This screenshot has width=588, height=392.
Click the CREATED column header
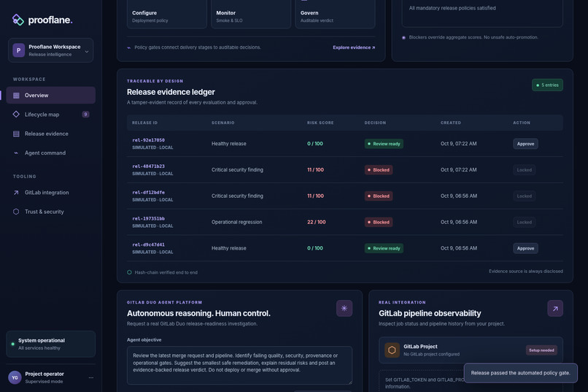click(451, 123)
